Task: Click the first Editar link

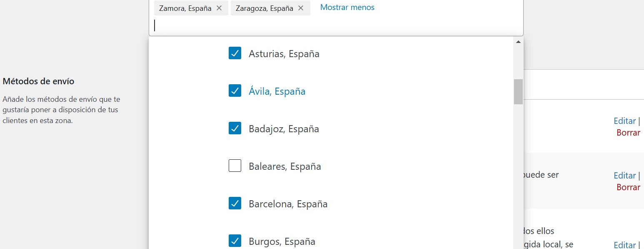Action: point(624,121)
